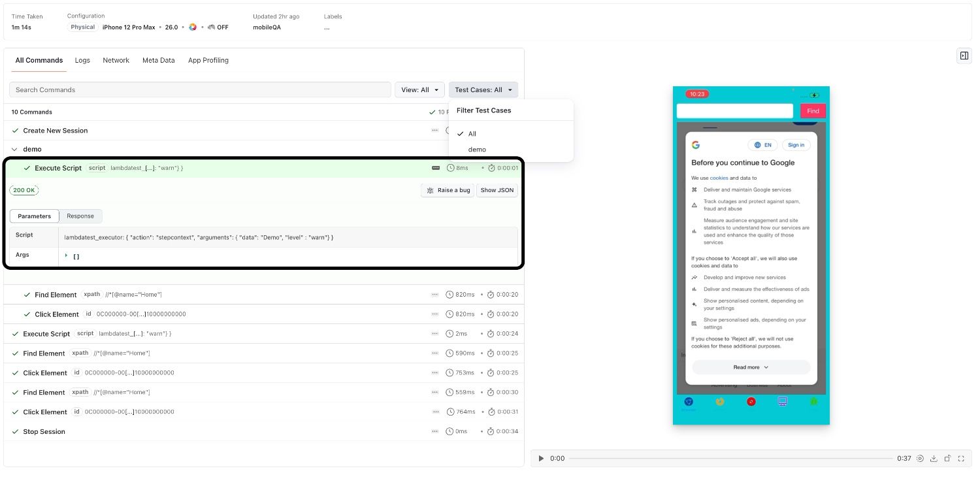Open picture-in-picture mode for the video

tap(948, 458)
